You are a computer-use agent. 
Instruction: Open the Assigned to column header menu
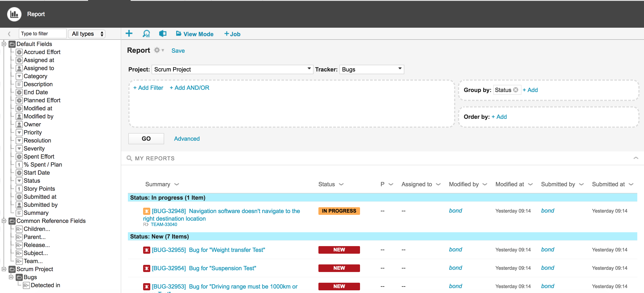438,184
